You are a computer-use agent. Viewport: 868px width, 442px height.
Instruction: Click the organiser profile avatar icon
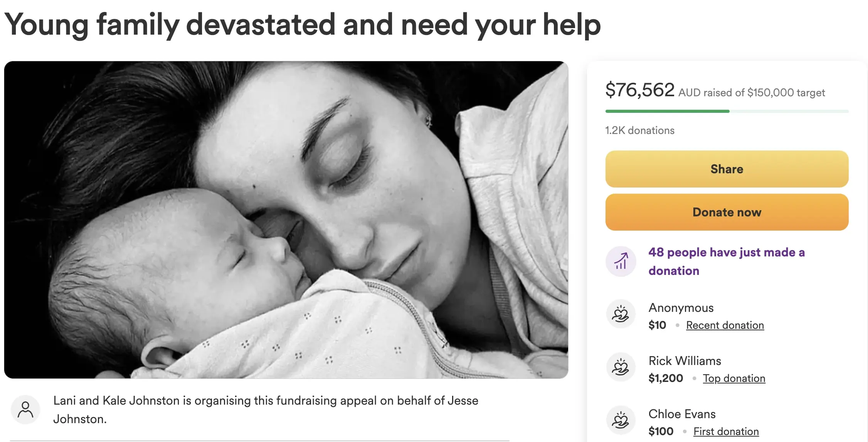click(x=25, y=410)
